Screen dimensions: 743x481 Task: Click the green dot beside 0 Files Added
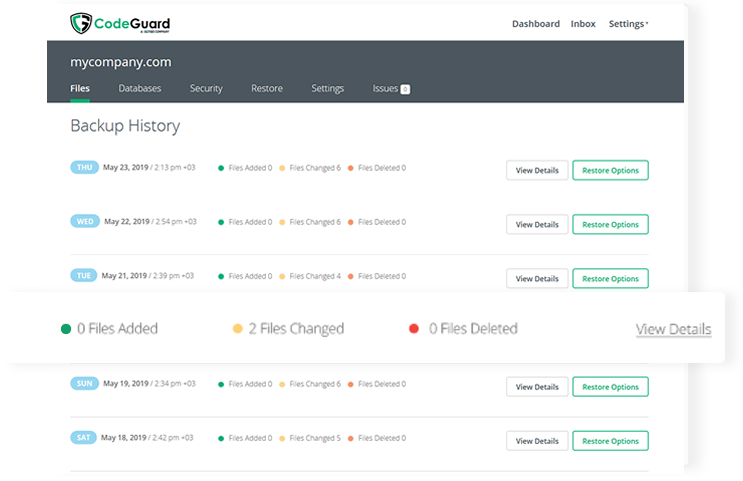click(66, 328)
